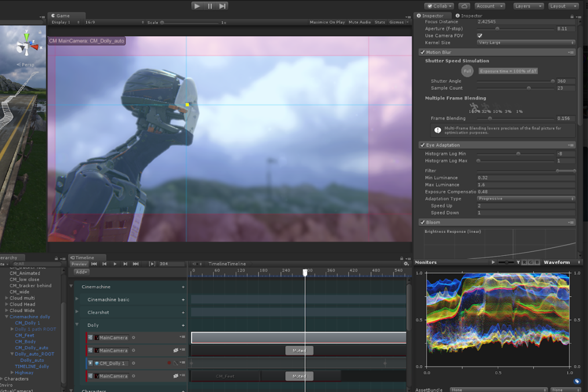Viewport: 588px width, 392px height.
Task: Open the Motion Blur section options menu
Action: pos(570,52)
